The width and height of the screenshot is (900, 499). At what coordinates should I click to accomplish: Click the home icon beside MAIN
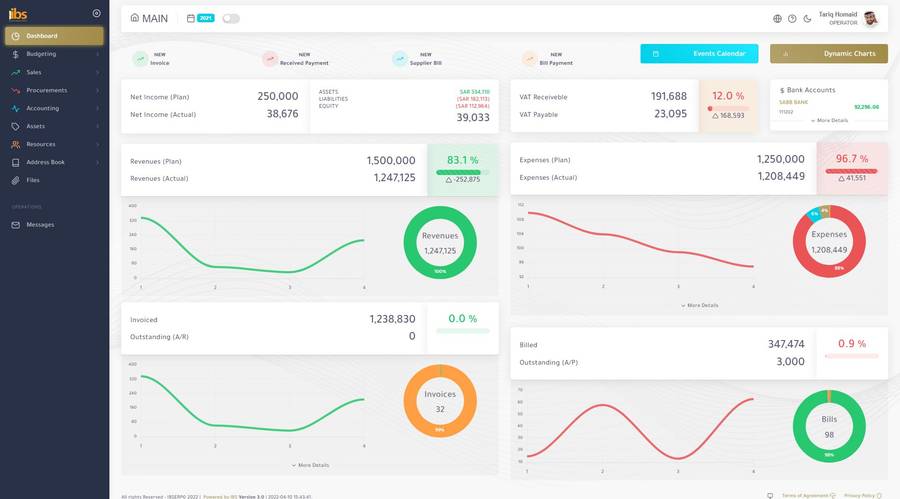[x=134, y=18]
